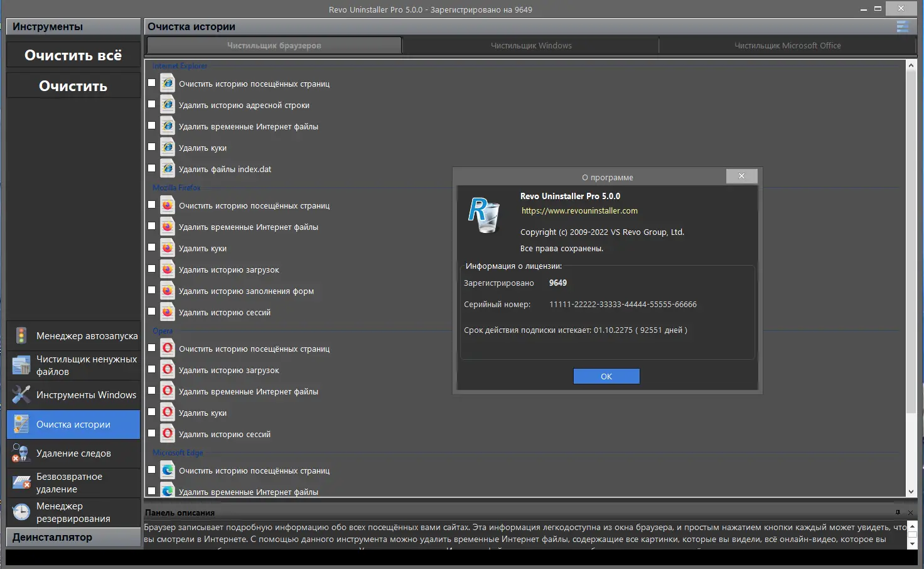Open the revouninstaller.com link
Viewport: 924px width, 569px height.
point(579,210)
